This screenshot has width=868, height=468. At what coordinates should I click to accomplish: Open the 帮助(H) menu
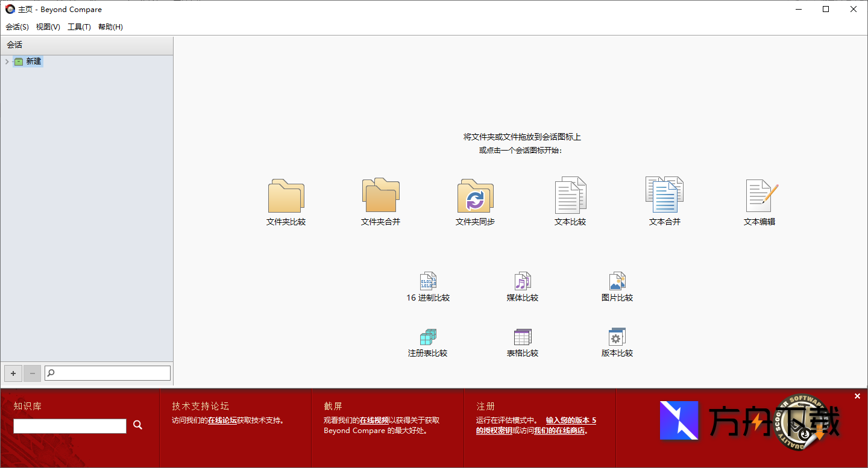click(x=110, y=27)
